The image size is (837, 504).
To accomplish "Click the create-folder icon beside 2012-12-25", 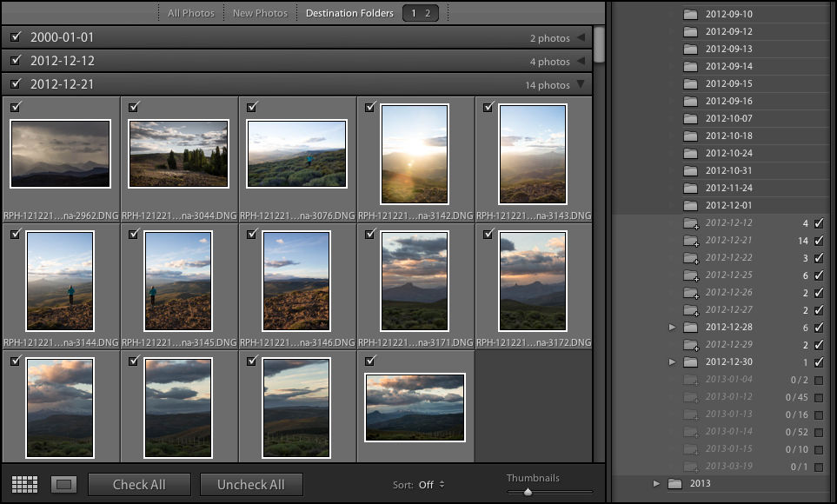I will pos(690,275).
